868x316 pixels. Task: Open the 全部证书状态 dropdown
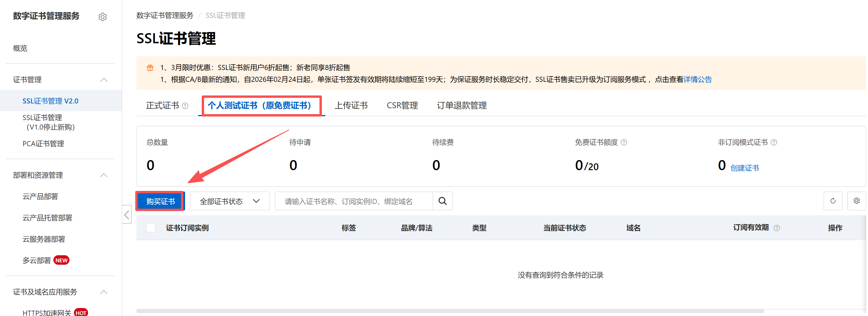230,201
